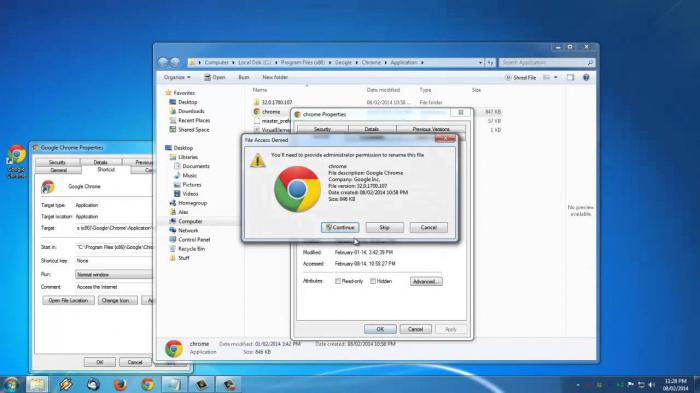Click the Explorer back navigation arrow
700x393 pixels.
pos(163,63)
